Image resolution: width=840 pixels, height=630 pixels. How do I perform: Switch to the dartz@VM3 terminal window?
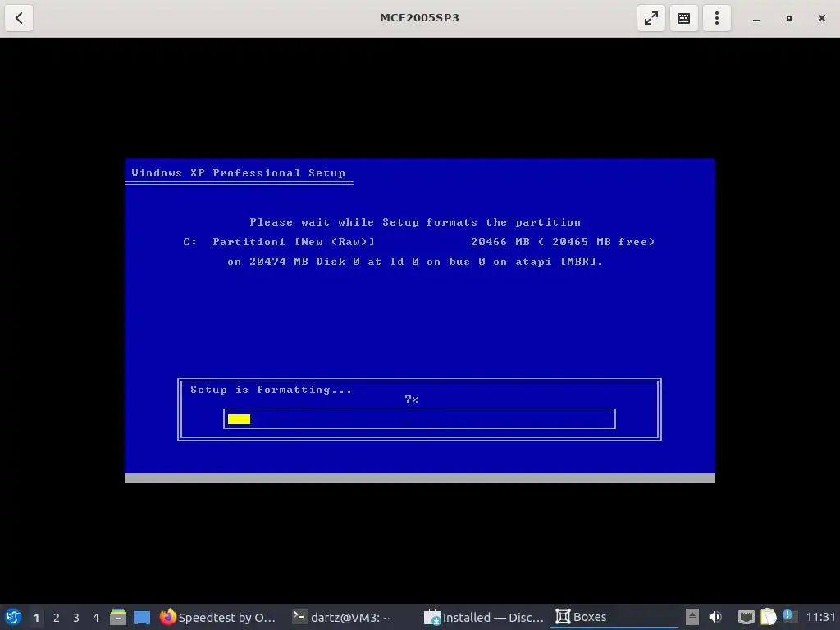tap(341, 617)
